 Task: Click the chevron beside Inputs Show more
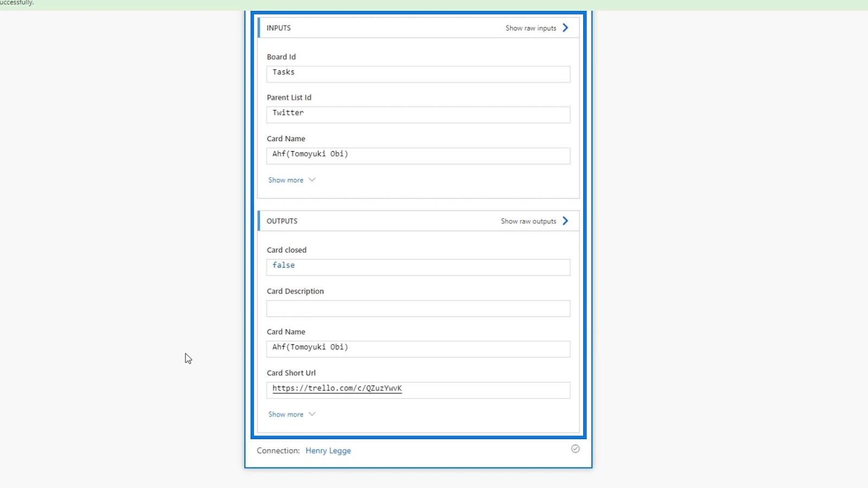pos(312,179)
